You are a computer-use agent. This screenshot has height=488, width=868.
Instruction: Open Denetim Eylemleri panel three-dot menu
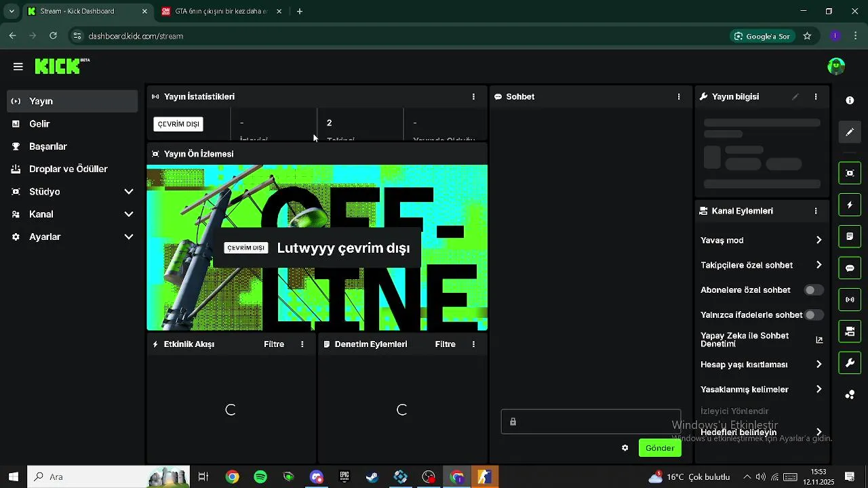pos(473,344)
